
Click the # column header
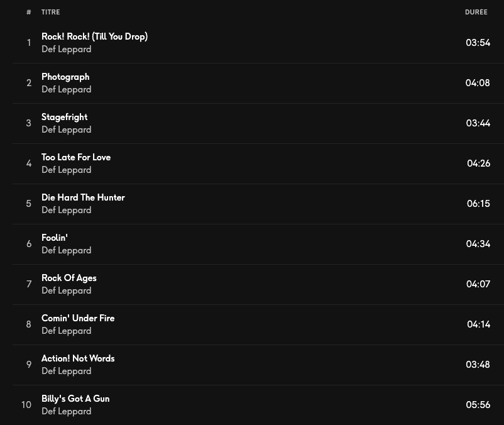[x=29, y=12]
